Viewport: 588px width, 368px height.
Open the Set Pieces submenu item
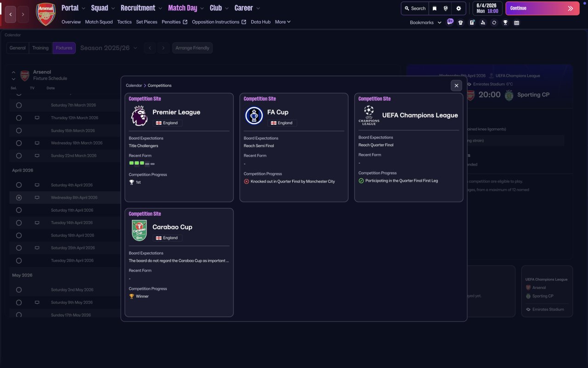[147, 22]
